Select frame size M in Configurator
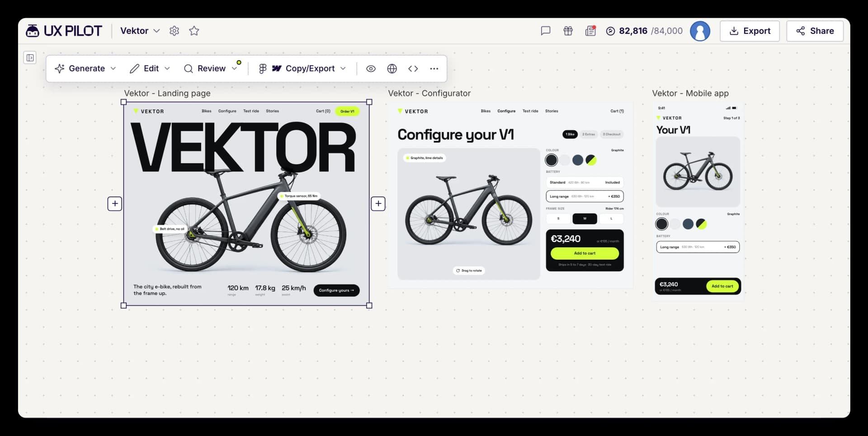 [x=585, y=218]
